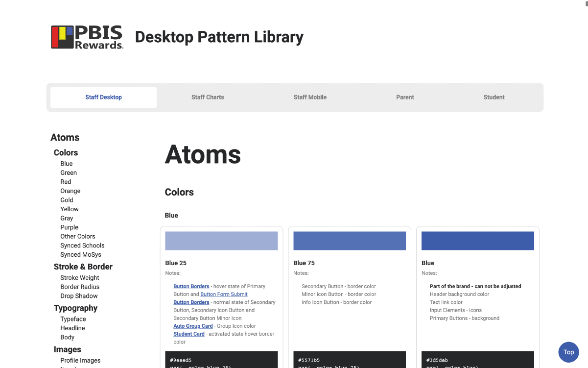
Task: Click the Blue 25 color swatch
Action: click(221, 241)
